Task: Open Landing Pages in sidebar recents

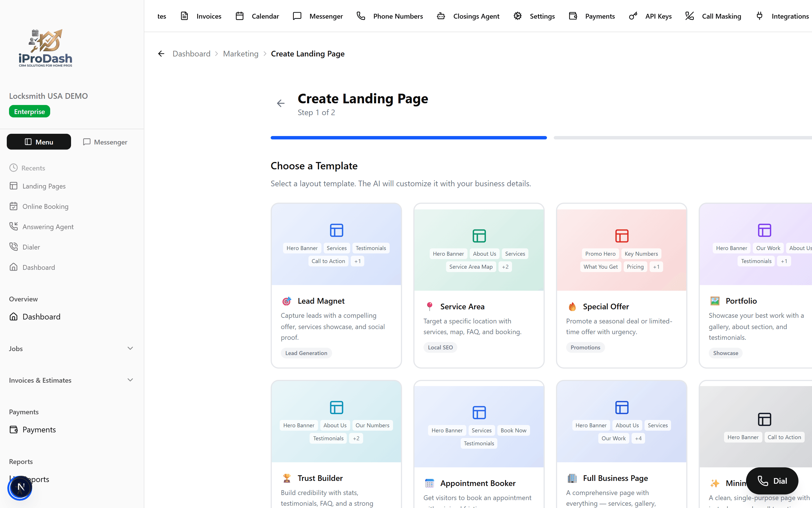Action: (44, 186)
